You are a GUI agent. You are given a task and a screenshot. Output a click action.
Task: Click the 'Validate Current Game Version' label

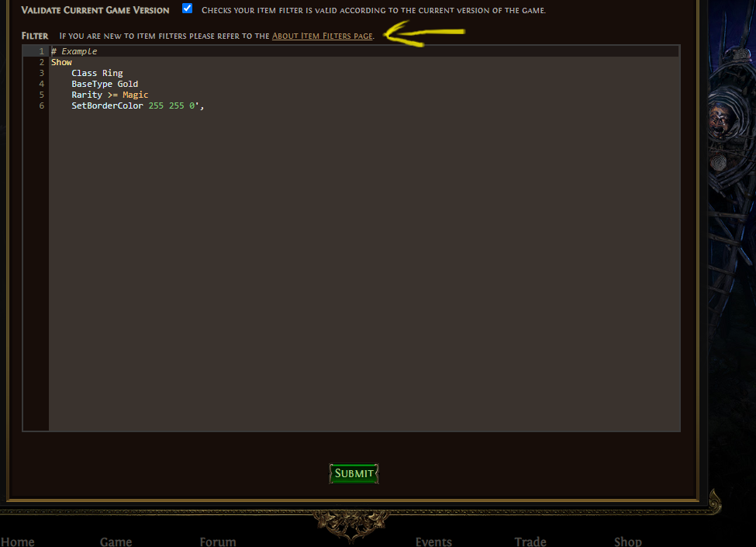[95, 10]
